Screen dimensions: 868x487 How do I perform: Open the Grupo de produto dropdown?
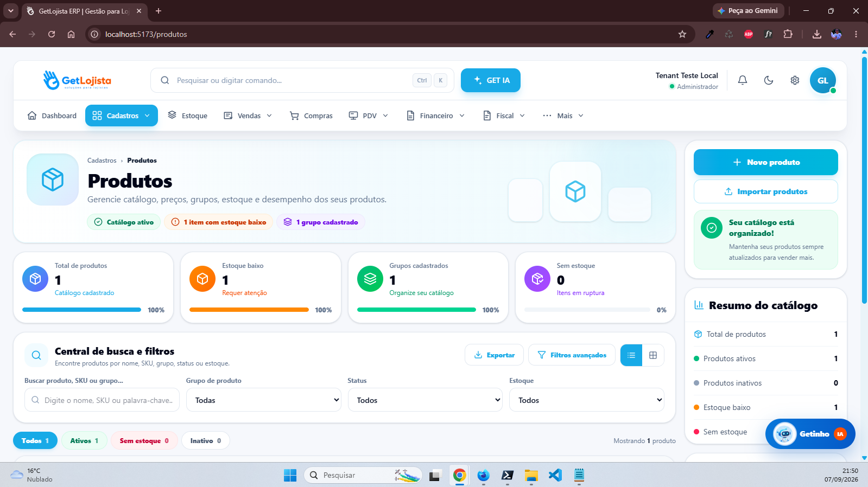264,400
